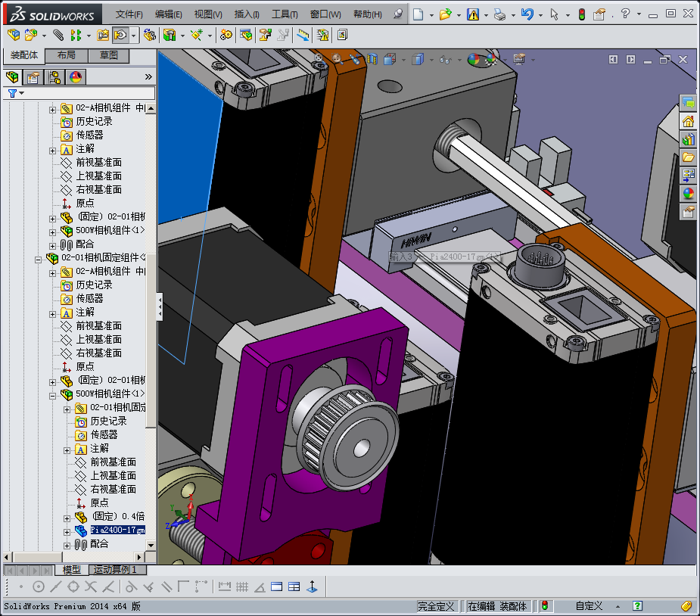This screenshot has width=700, height=616.
Task: Toggle the Move Component tool
Action: point(120,35)
